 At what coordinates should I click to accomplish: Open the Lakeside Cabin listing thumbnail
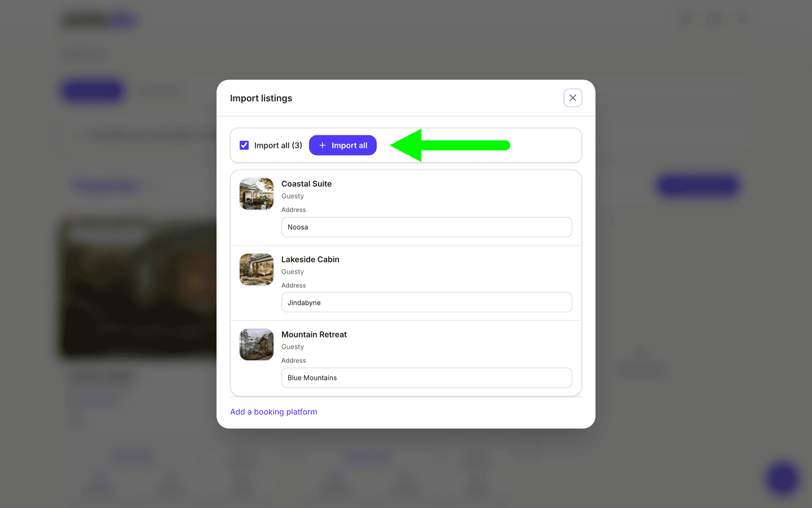[257, 269]
